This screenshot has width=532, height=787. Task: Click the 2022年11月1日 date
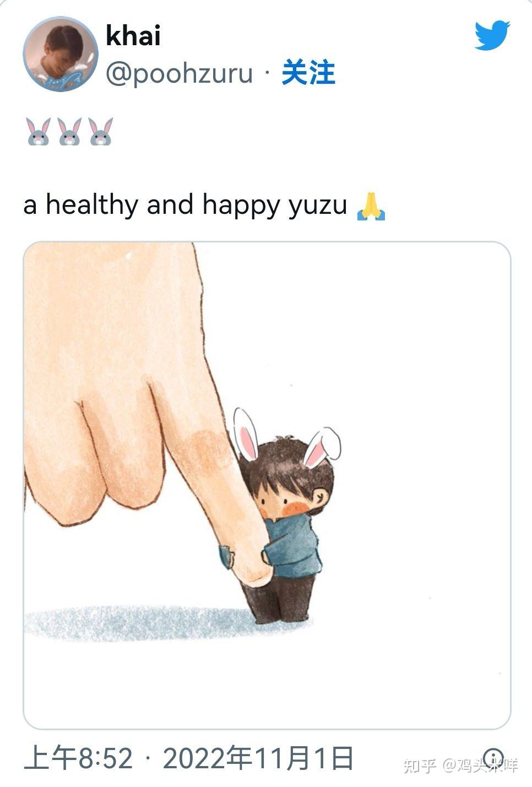[258, 759]
